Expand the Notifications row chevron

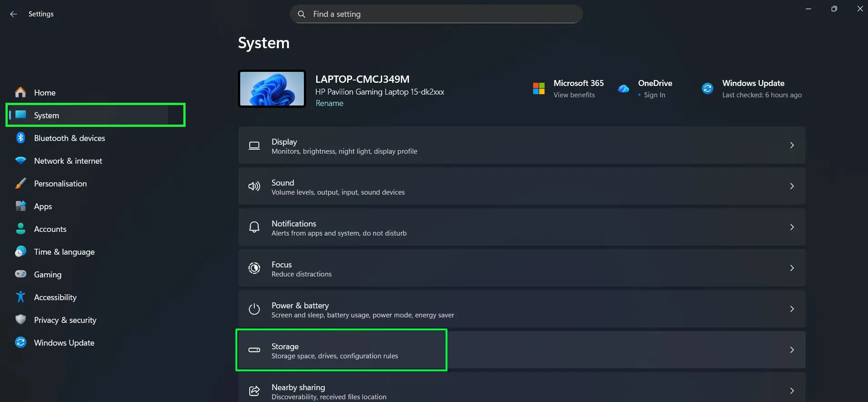[x=792, y=227]
